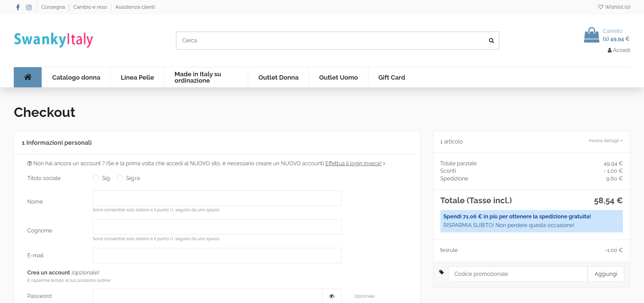
Task: Click into the Cognome input field
Action: click(x=217, y=227)
